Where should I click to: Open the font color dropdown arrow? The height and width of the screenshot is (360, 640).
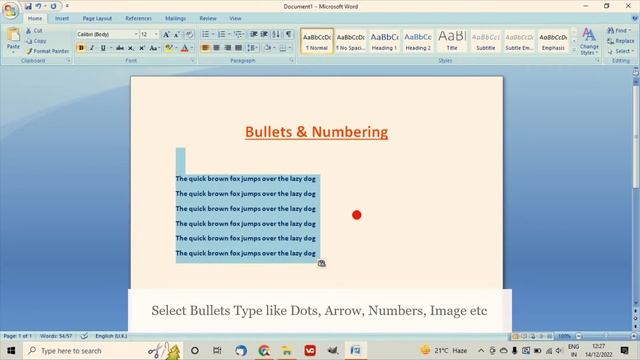click(x=192, y=48)
